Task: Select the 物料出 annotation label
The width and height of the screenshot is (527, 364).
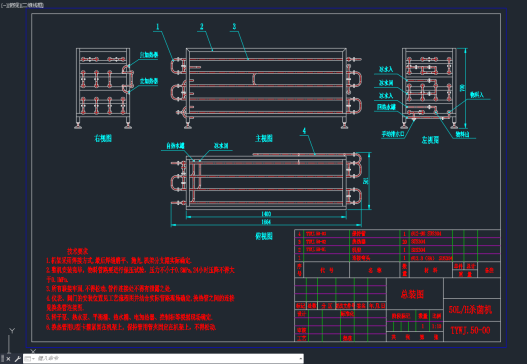Action: click(x=462, y=134)
